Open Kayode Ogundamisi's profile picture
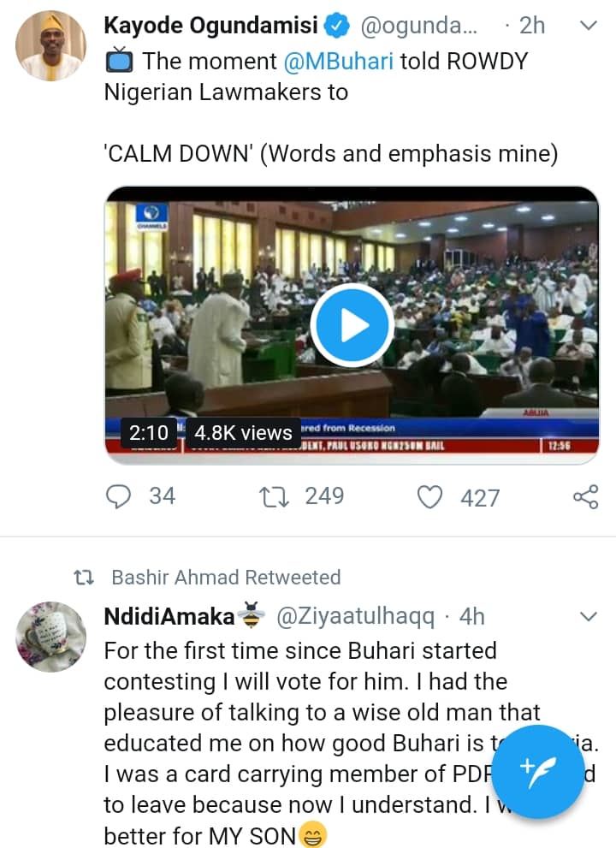The width and height of the screenshot is (616, 848). pos(50,46)
